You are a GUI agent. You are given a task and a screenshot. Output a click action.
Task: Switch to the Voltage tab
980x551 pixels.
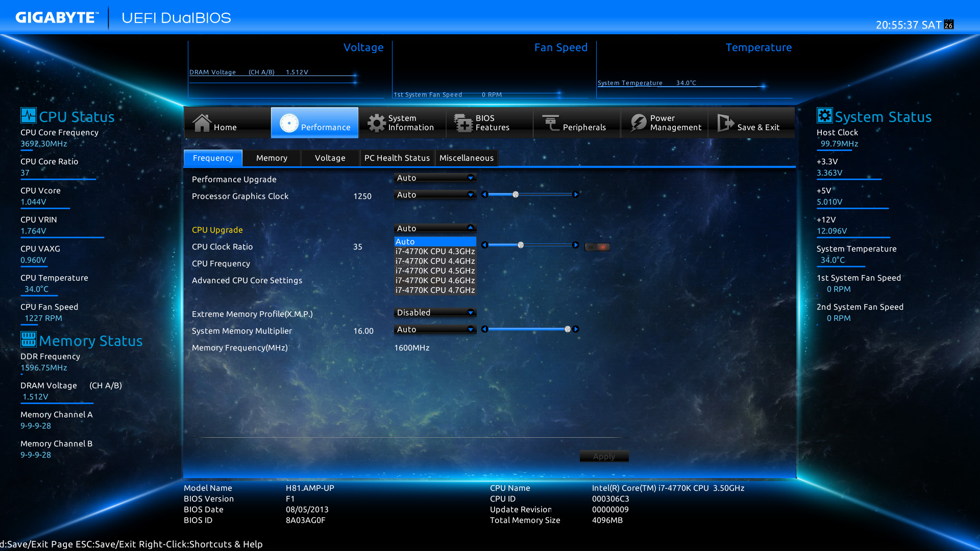330,158
